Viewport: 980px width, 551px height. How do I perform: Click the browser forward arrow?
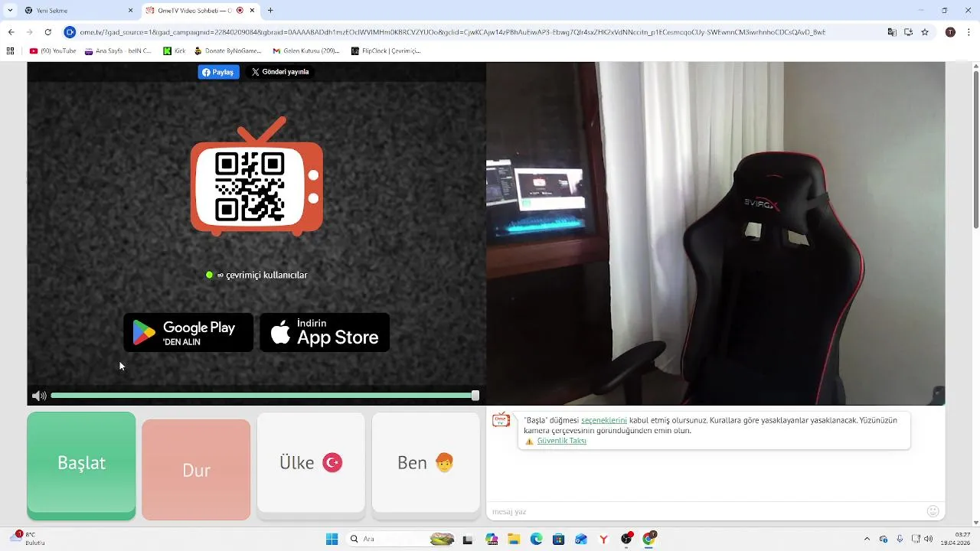[x=29, y=32]
